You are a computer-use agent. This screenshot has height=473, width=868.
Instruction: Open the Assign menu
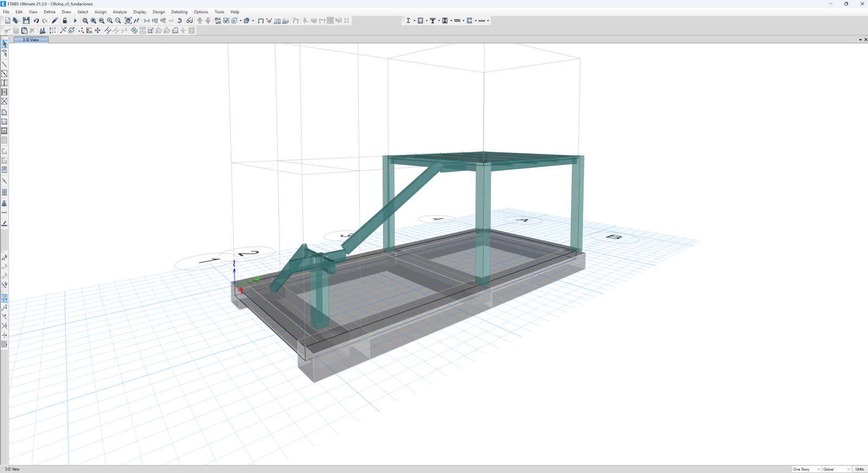100,12
